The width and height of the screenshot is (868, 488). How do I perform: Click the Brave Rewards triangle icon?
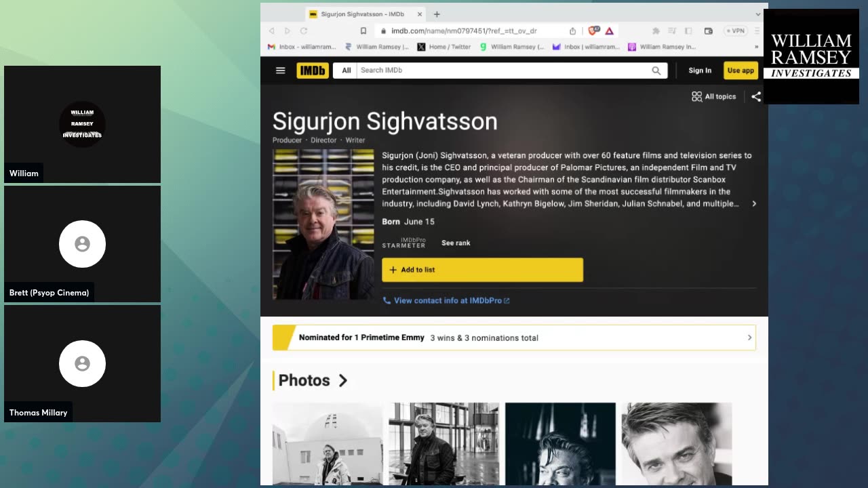click(x=609, y=31)
